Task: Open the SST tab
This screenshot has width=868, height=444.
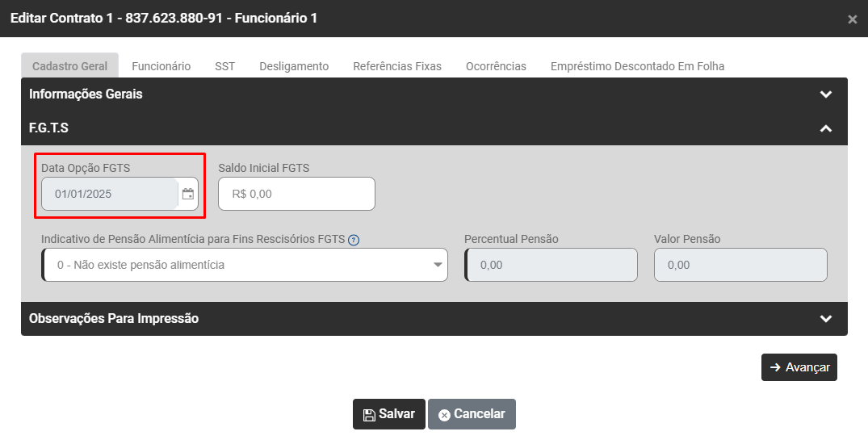Action: [x=225, y=66]
